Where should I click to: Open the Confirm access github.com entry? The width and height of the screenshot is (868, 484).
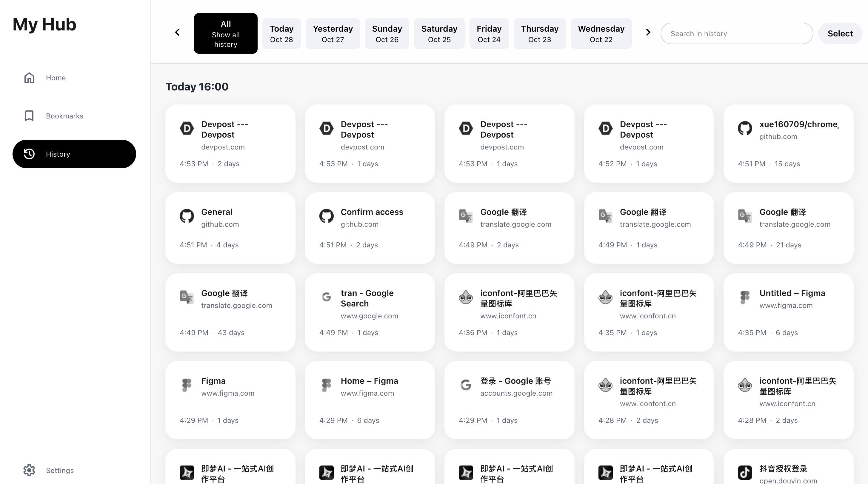[370, 228]
